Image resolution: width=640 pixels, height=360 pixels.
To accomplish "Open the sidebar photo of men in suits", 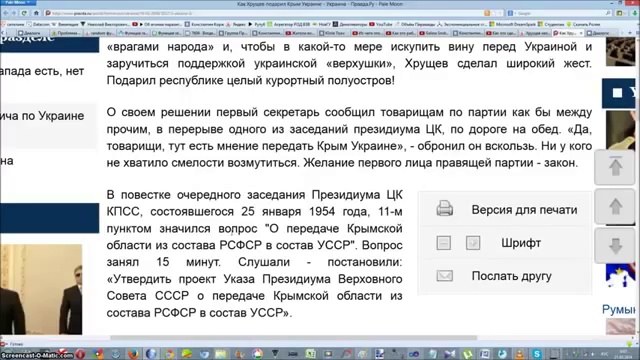I will [41, 289].
